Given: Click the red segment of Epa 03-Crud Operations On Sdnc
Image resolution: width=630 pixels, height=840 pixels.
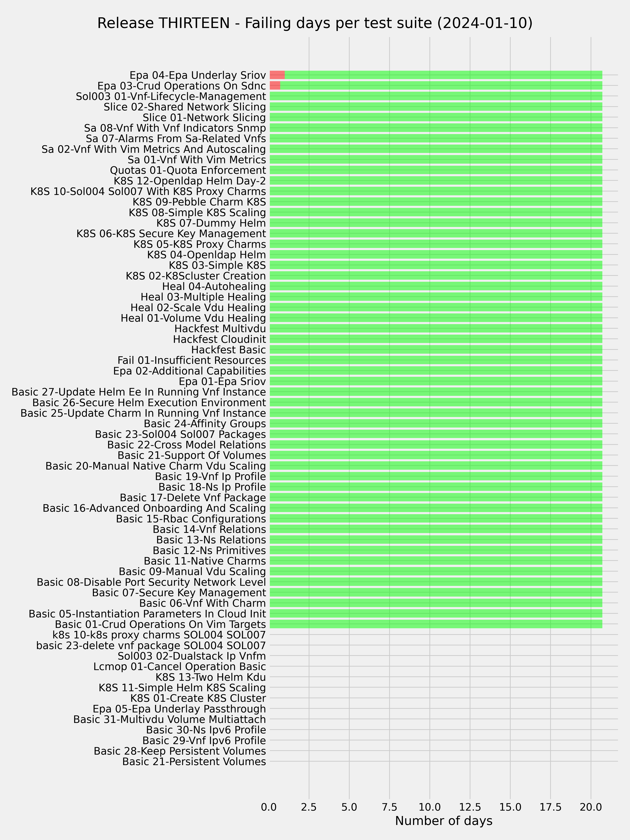Looking at the screenshot, I should click(275, 85).
